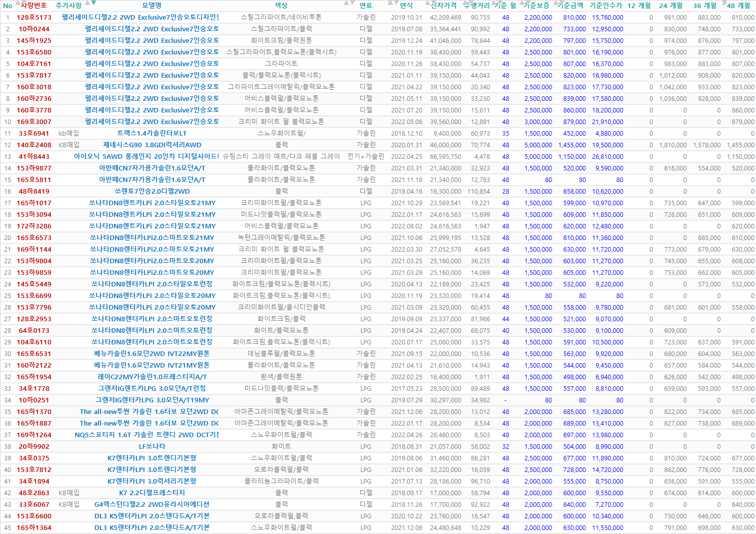
Task: Select model K7 2.2디젤프레스티지
Action: pos(152,493)
